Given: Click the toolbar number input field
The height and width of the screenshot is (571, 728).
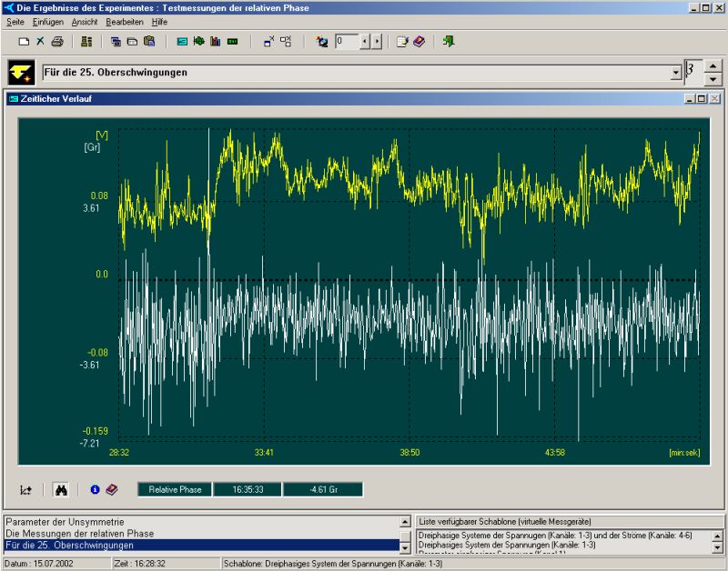Looking at the screenshot, I should [347, 42].
